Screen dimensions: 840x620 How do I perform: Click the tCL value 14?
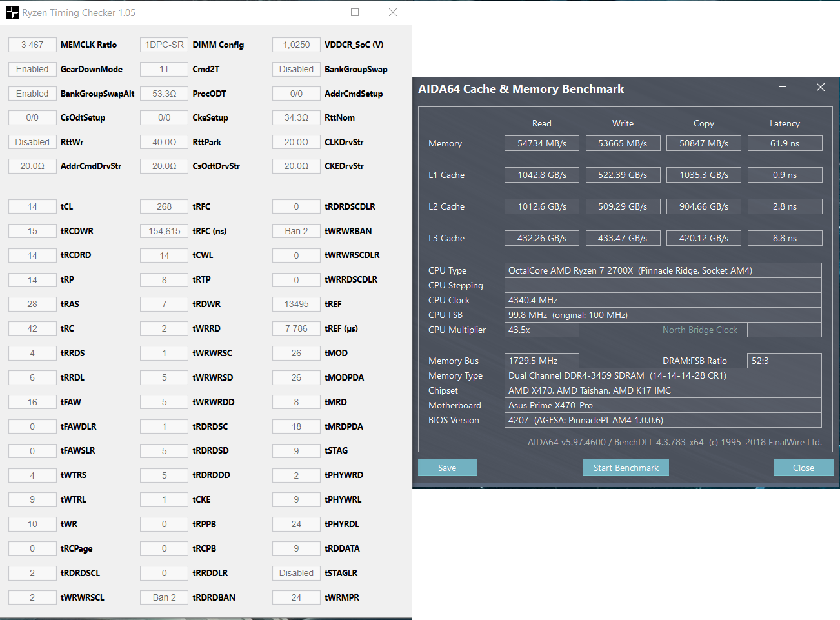click(x=32, y=206)
